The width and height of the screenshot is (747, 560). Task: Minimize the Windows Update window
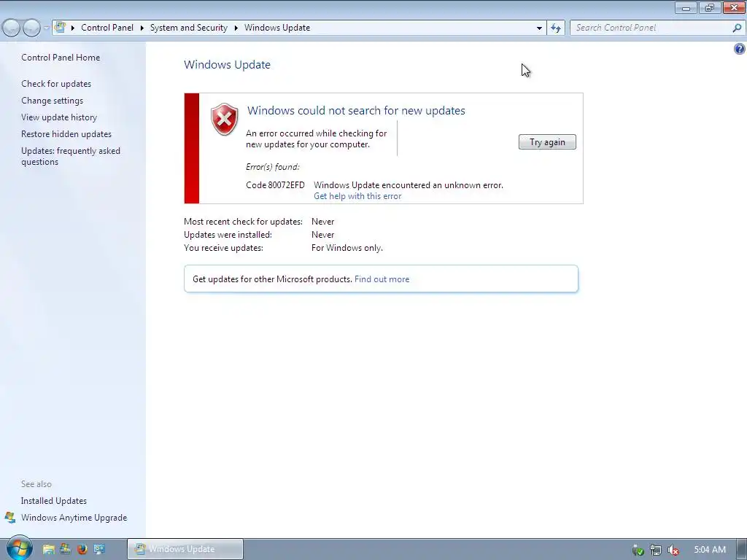686,7
